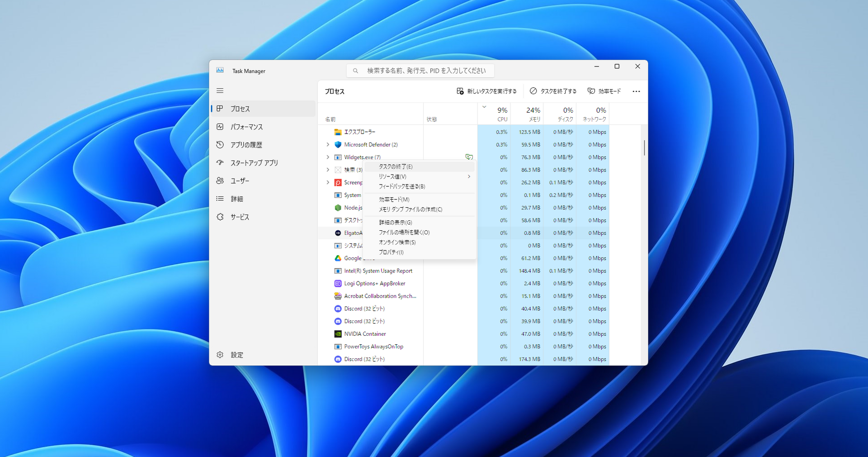This screenshot has height=457, width=868.
Task: Sort by the ネットワーク column header
Action: [593, 114]
